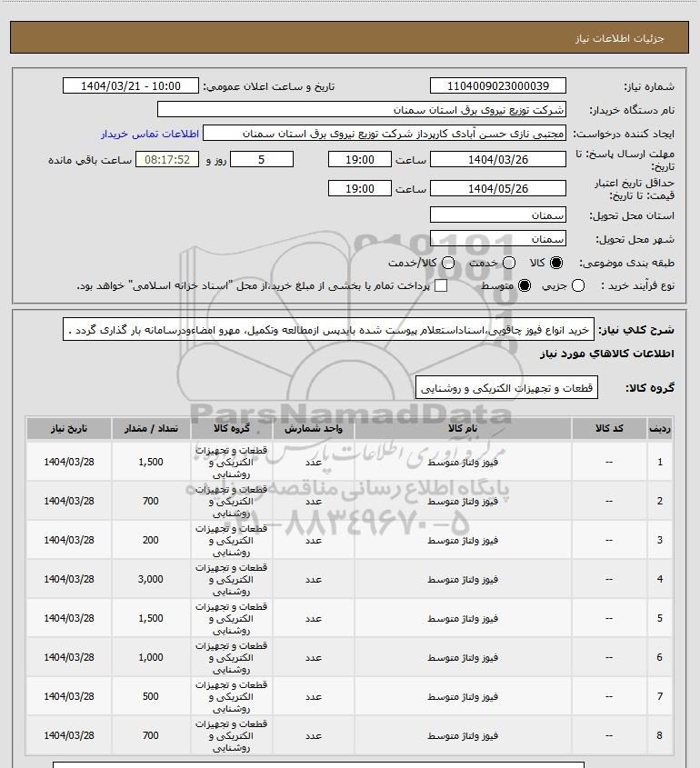Select the خدمت radio button
The width and height of the screenshot is (700, 768).
coord(509,263)
